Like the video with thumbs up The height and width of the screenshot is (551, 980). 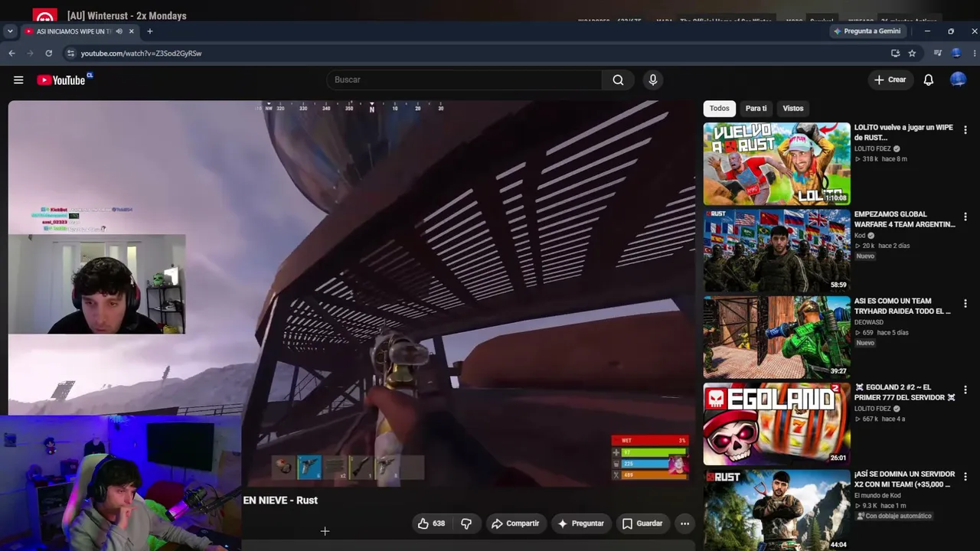(x=431, y=523)
